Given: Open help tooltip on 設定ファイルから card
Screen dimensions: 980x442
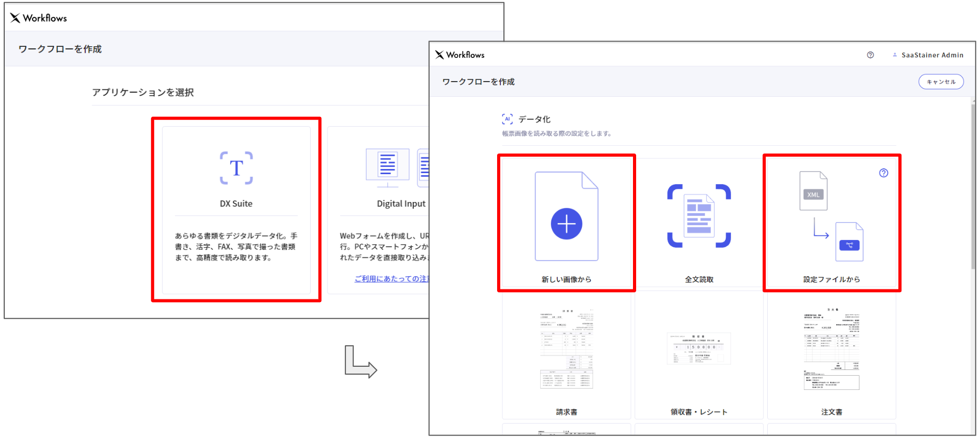Looking at the screenshot, I should click(884, 173).
